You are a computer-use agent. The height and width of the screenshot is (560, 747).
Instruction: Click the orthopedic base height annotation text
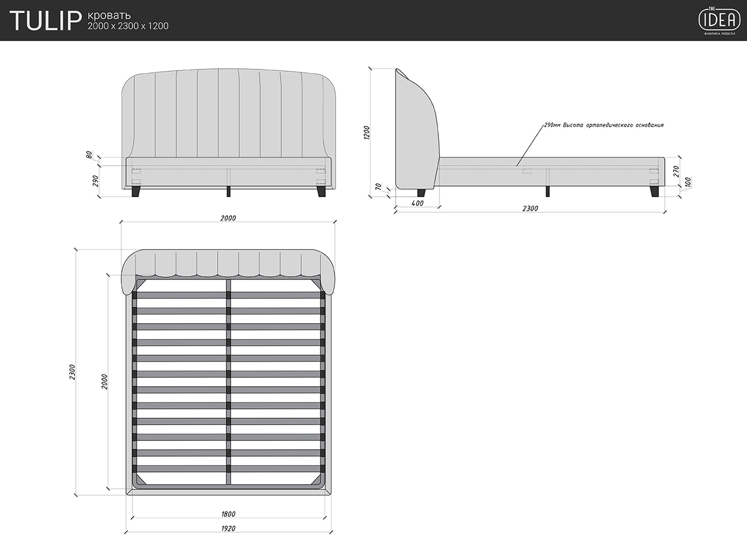(x=603, y=125)
